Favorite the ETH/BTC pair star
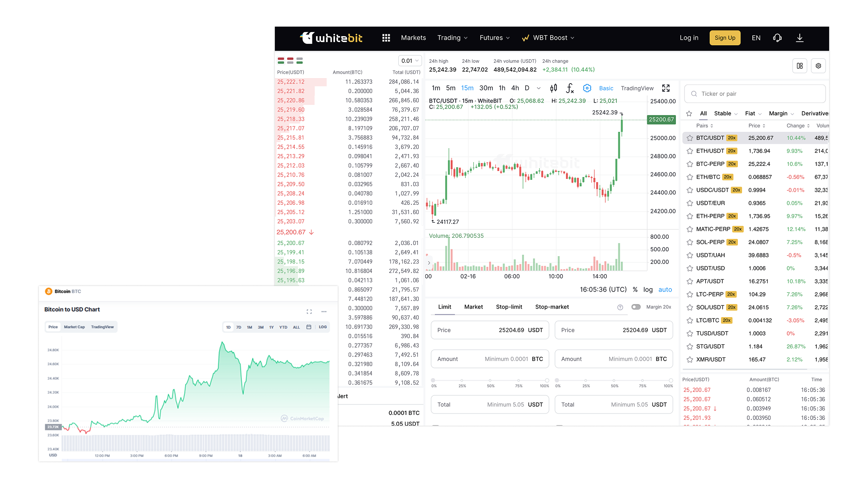868x488 pixels. (x=690, y=177)
